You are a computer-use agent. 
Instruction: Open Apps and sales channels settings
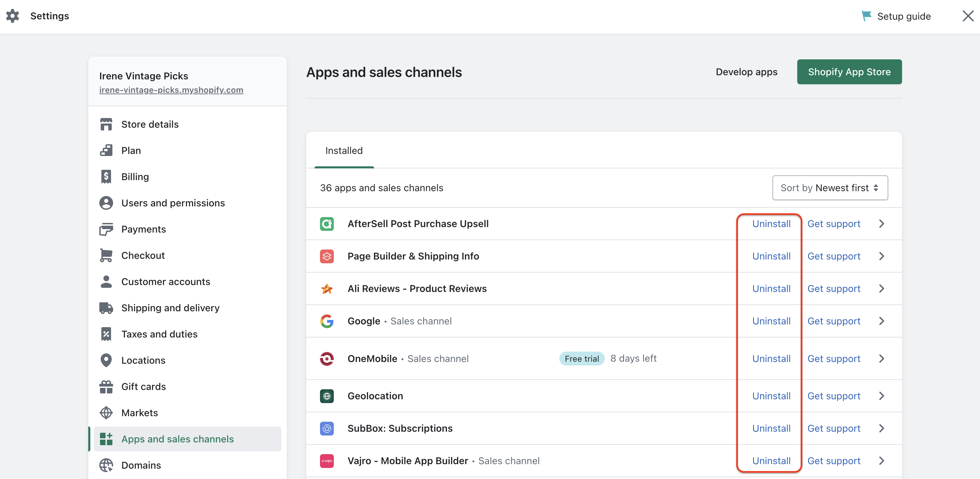(177, 438)
